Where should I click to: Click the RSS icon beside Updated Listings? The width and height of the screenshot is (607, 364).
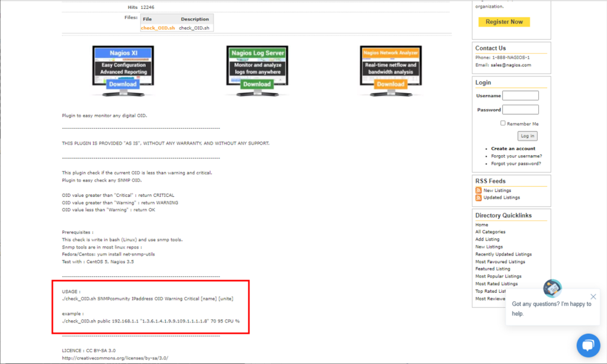point(478,198)
